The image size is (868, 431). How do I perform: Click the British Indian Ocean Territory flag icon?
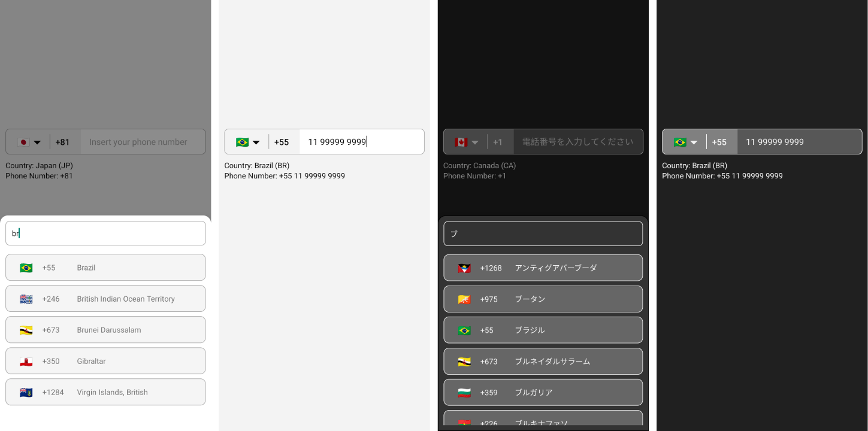click(x=26, y=299)
